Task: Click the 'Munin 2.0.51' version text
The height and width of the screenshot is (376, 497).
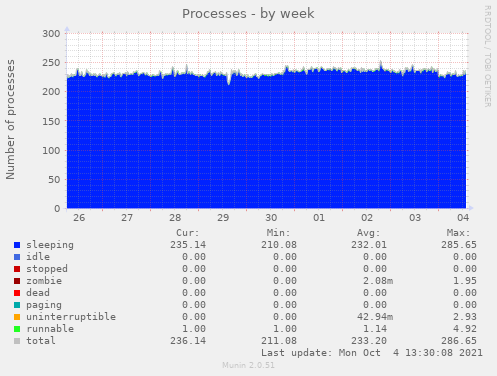Action: point(248,365)
